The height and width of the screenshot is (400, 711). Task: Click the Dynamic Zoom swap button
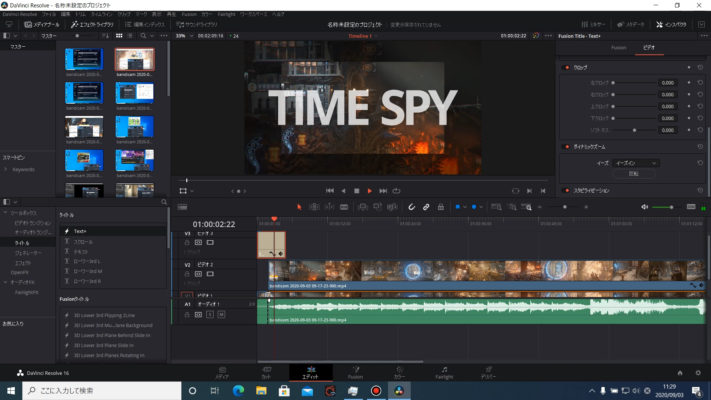pos(633,174)
